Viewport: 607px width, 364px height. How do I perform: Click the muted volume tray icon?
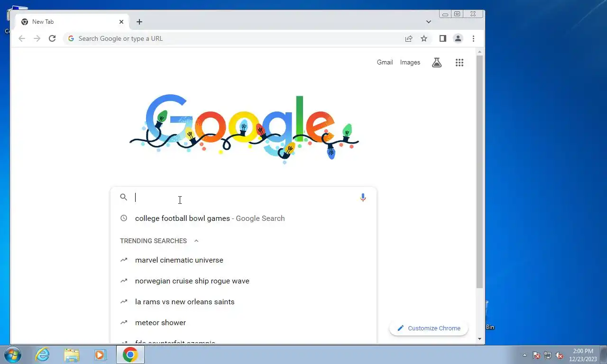point(559,355)
